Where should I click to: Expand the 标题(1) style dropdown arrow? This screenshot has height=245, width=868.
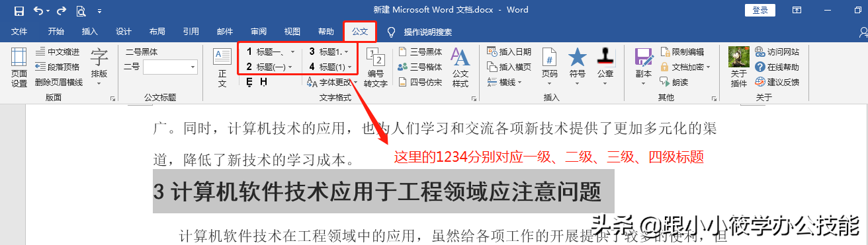click(x=349, y=67)
